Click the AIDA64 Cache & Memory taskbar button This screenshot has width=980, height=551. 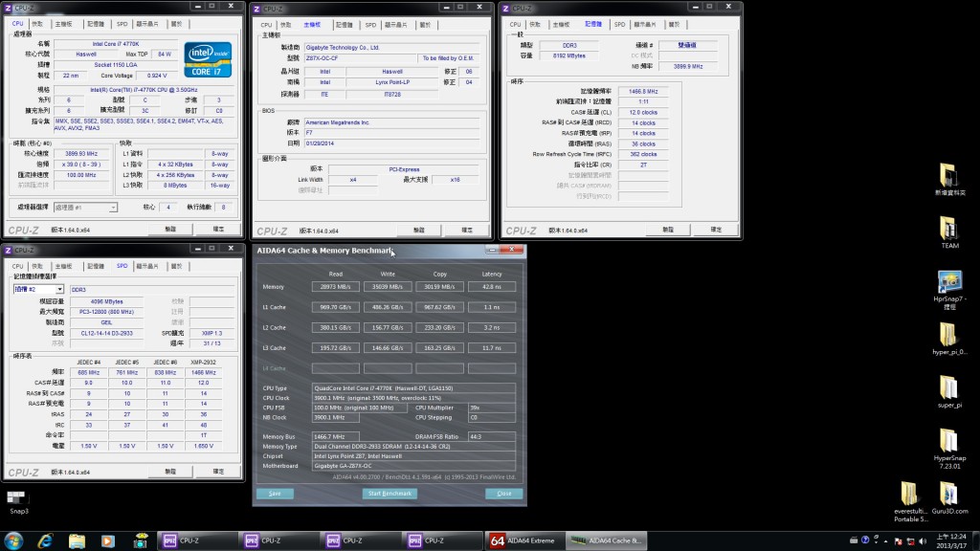pos(606,541)
